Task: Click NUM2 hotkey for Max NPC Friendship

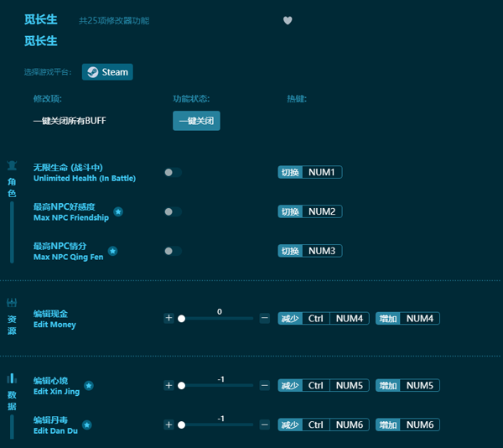Action: click(322, 211)
